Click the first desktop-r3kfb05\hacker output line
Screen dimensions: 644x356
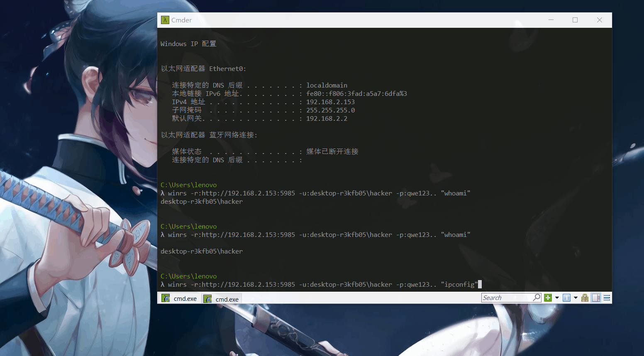pos(202,202)
